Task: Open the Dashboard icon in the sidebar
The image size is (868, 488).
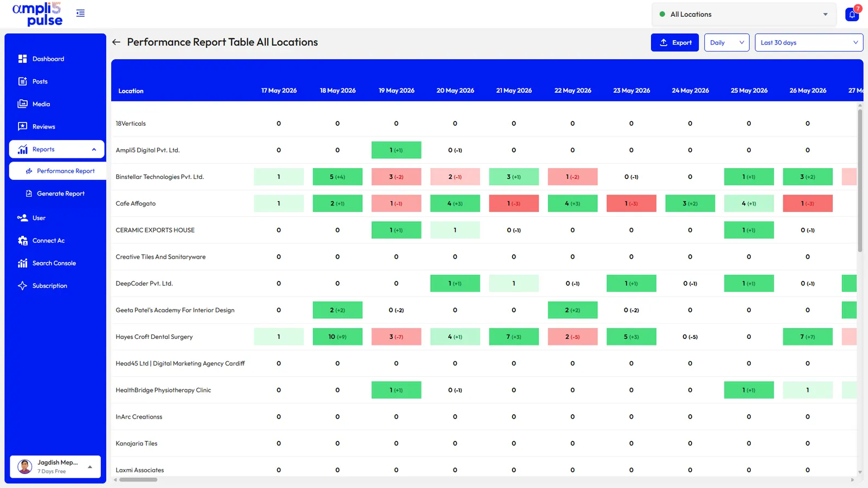Action: pos(22,59)
